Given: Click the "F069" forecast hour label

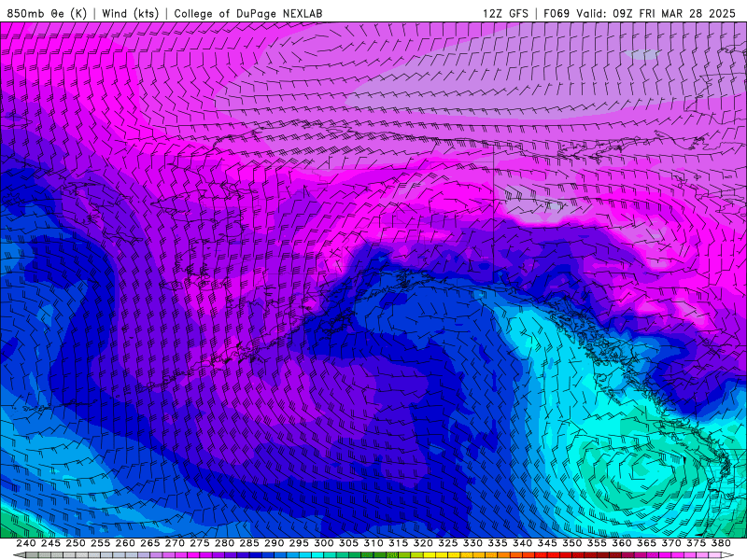Looking at the screenshot, I should pyautogui.click(x=557, y=13).
